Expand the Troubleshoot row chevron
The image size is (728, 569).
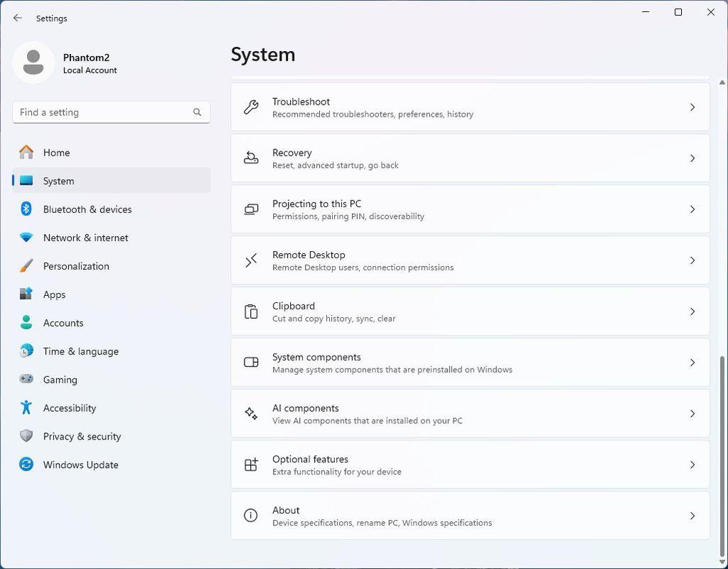pyautogui.click(x=692, y=107)
